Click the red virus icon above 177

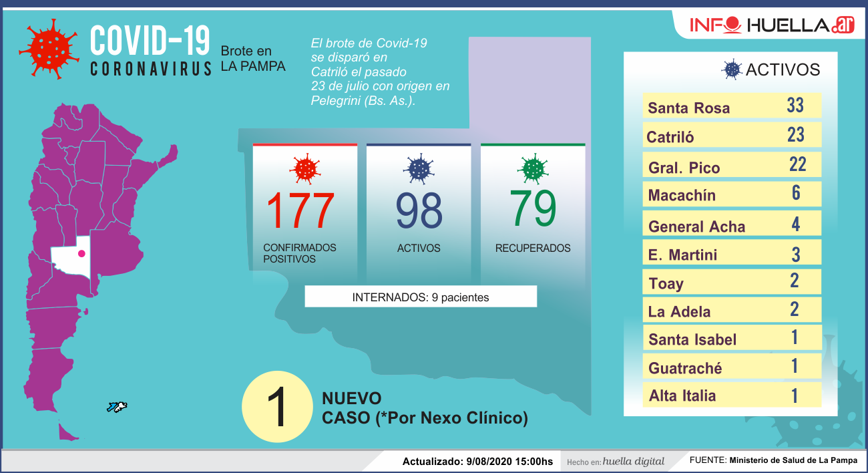[306, 168]
